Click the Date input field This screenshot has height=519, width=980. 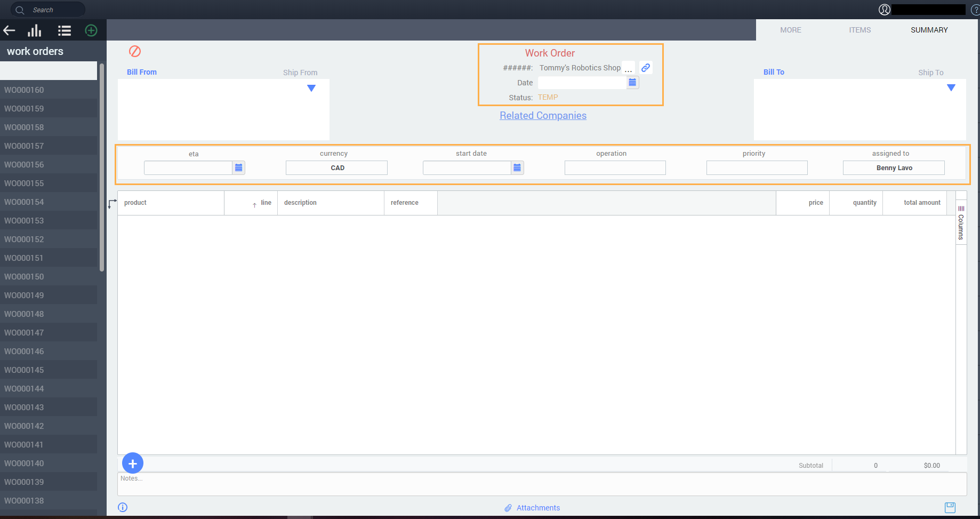582,83
